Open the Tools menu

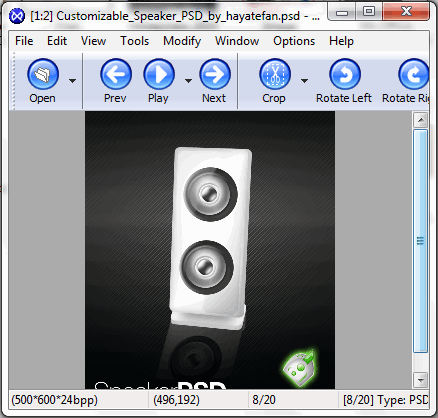[x=135, y=41]
